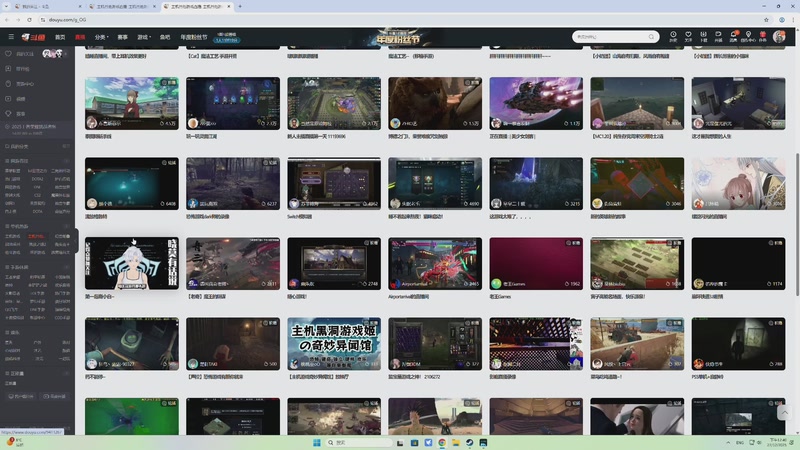
Task: Open the location-pin creator center icon
Action: click(x=748, y=36)
